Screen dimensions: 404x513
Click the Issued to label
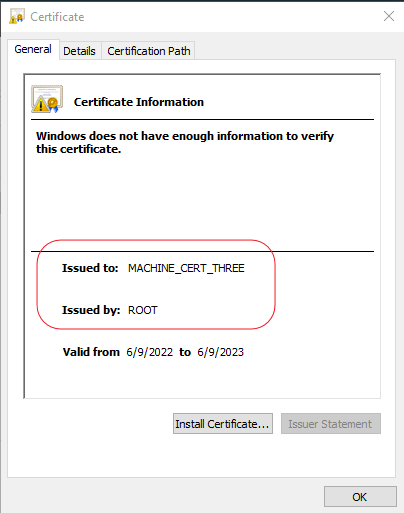tap(90, 268)
